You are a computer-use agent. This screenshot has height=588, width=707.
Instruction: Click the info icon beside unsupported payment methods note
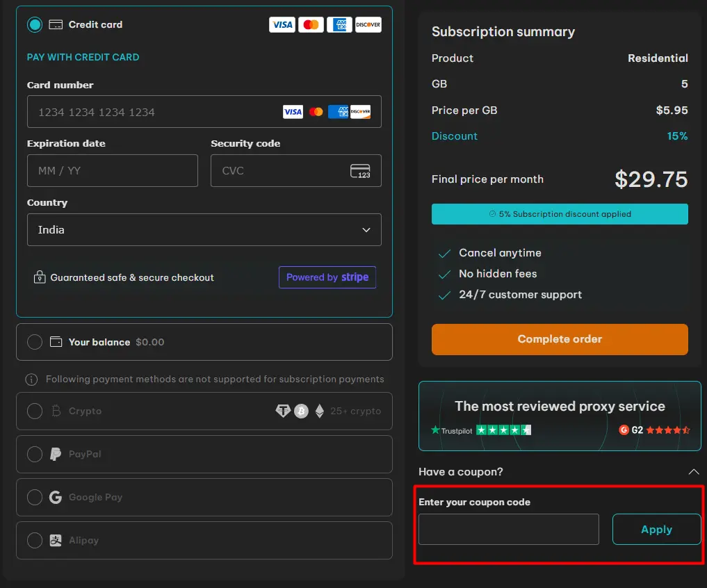click(x=31, y=379)
